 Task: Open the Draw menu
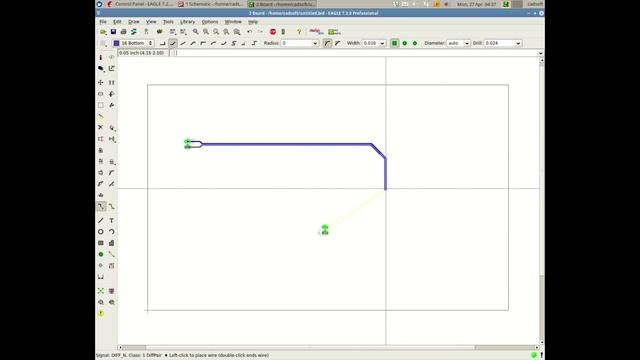click(133, 22)
